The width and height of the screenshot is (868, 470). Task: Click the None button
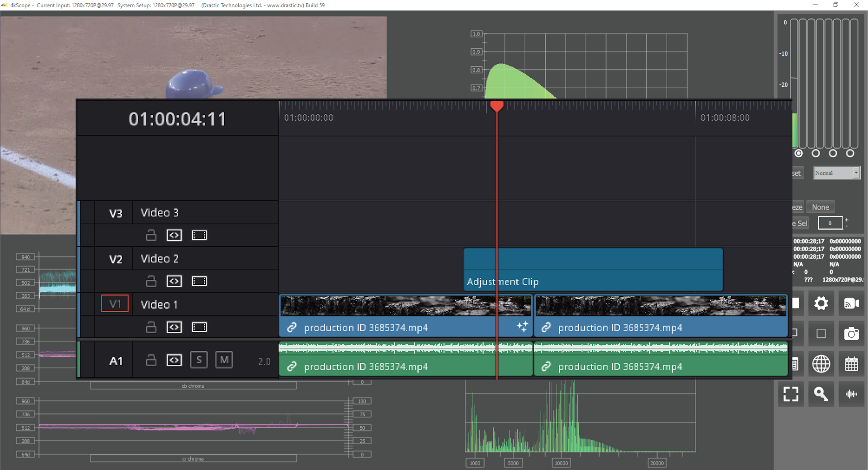pos(820,207)
